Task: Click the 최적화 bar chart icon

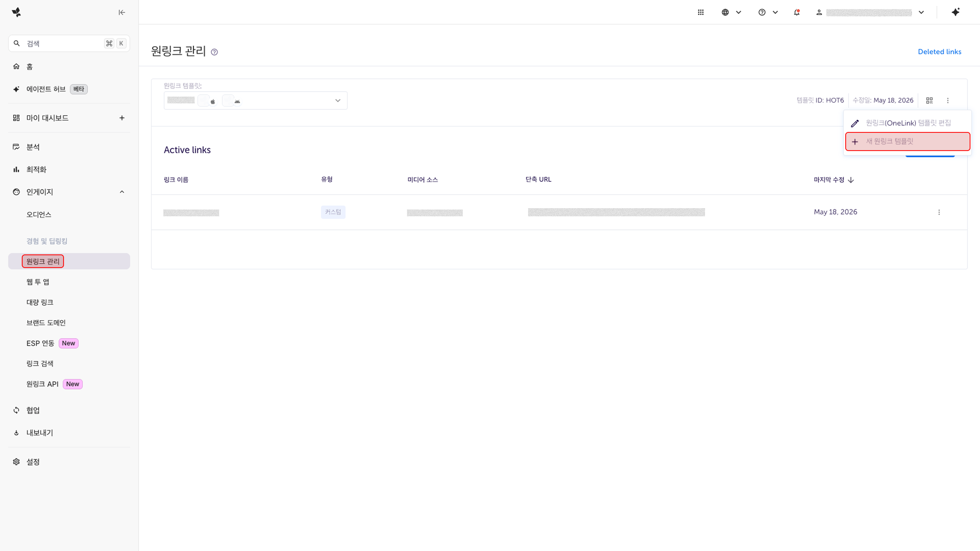Action: click(16, 170)
